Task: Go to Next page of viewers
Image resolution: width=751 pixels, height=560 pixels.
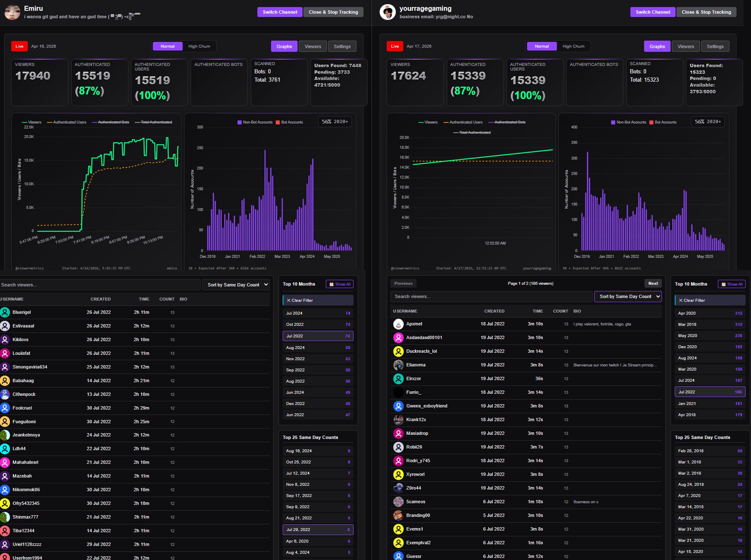Action: (653, 284)
